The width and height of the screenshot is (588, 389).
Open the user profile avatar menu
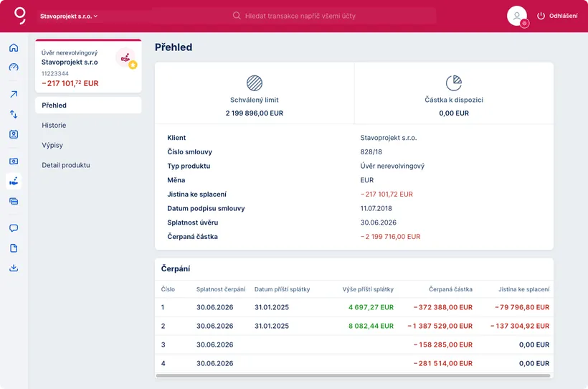tap(517, 16)
